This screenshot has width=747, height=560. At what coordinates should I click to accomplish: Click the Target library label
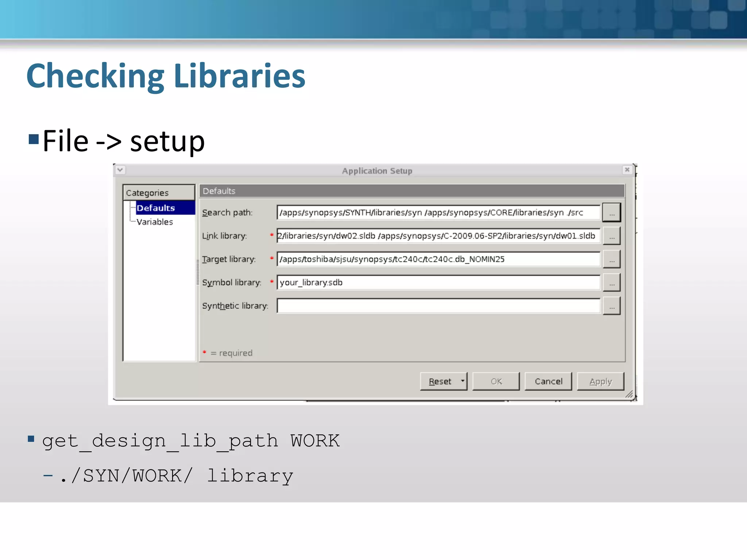coord(229,259)
